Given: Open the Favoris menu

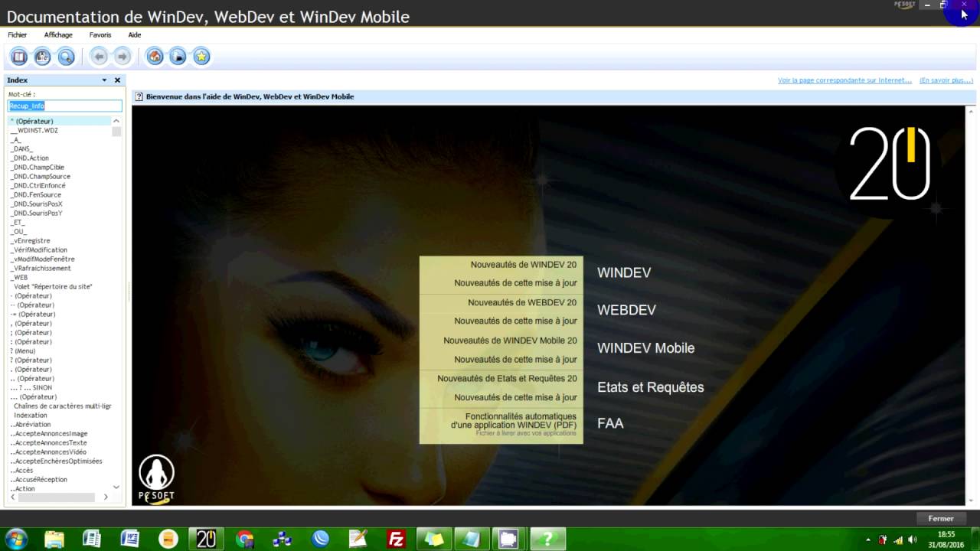Looking at the screenshot, I should click(100, 34).
